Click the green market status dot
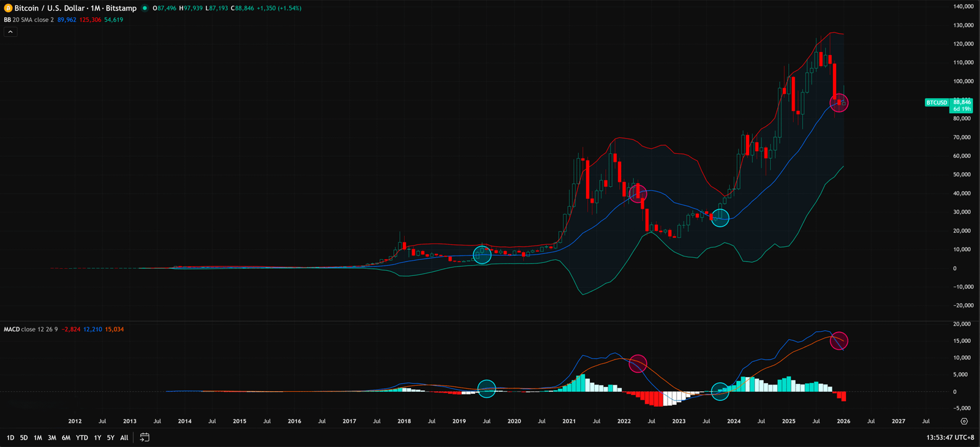Screen dimensions: 980x447 145,8
